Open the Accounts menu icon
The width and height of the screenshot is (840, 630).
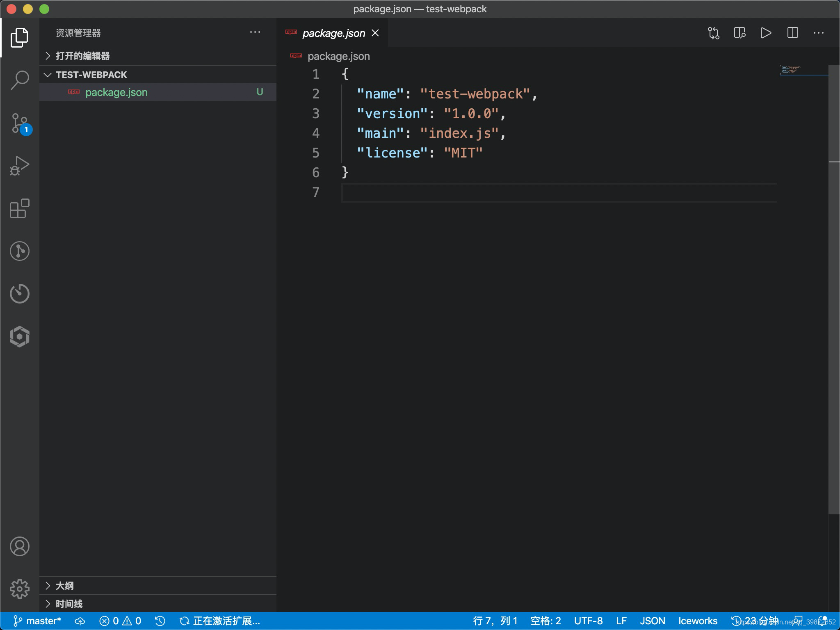pos(19,546)
